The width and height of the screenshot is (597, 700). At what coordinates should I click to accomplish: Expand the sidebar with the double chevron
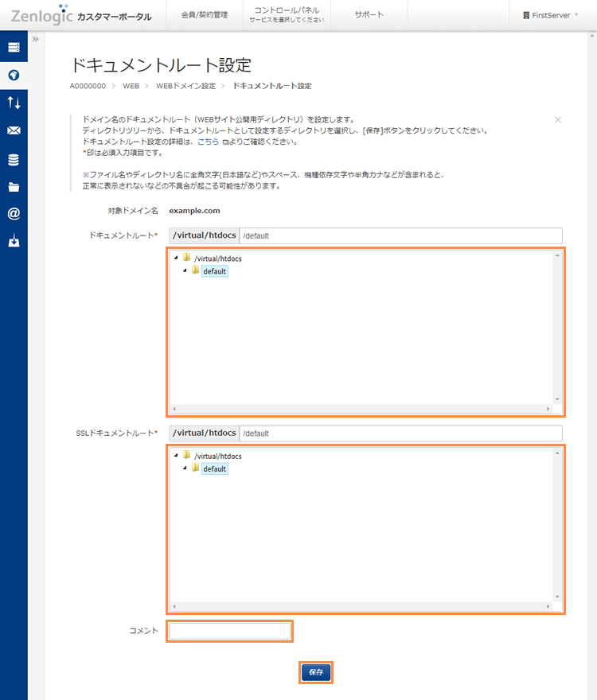click(x=36, y=39)
